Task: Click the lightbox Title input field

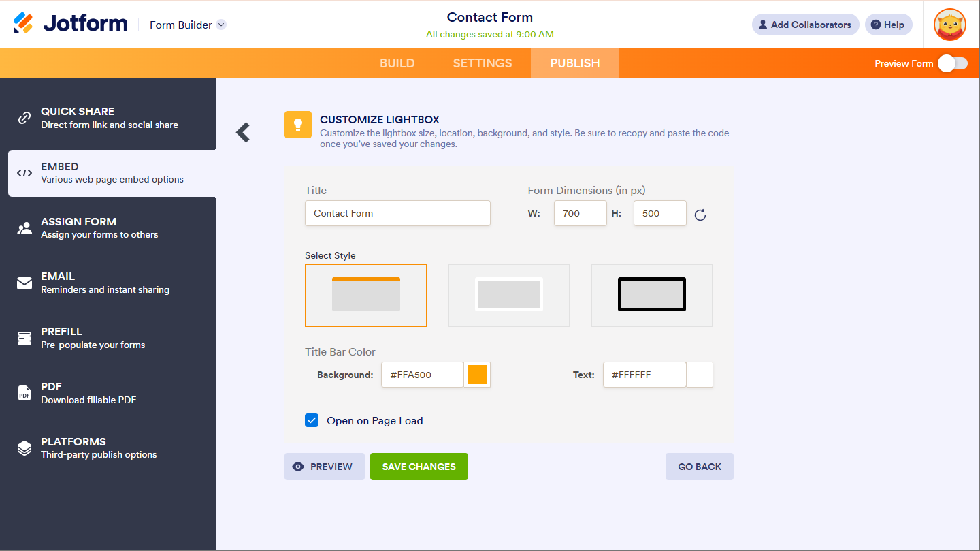Action: [x=397, y=213]
